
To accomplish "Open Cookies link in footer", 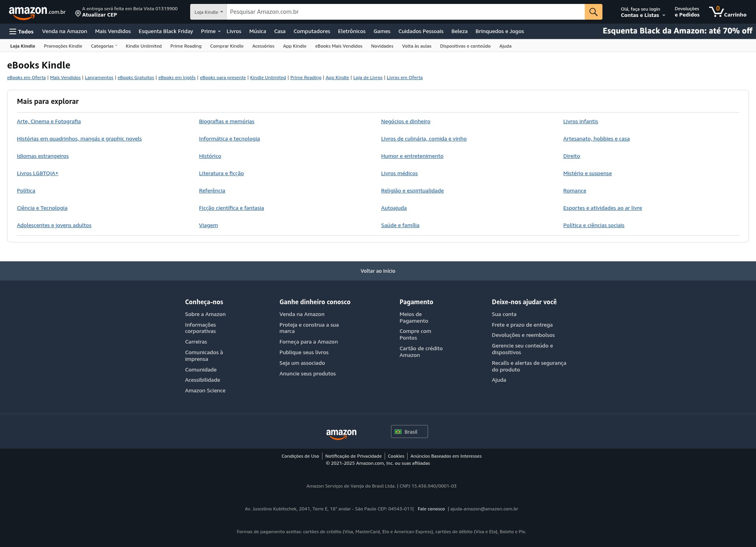I will tap(396, 456).
